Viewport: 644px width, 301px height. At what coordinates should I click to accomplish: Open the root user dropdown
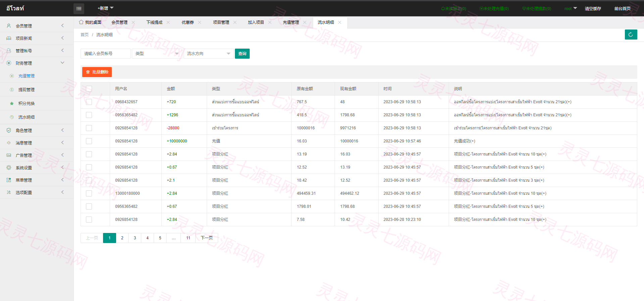[x=571, y=8]
